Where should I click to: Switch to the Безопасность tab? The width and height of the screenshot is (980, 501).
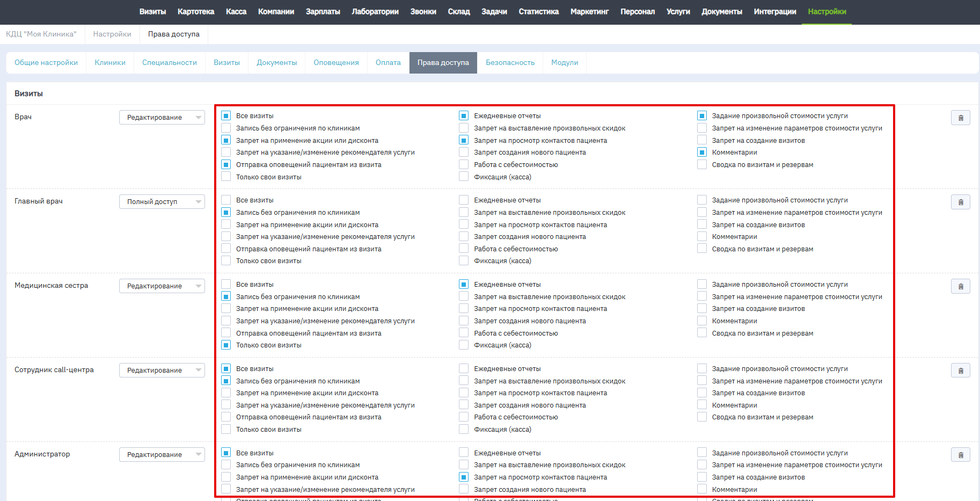click(510, 63)
